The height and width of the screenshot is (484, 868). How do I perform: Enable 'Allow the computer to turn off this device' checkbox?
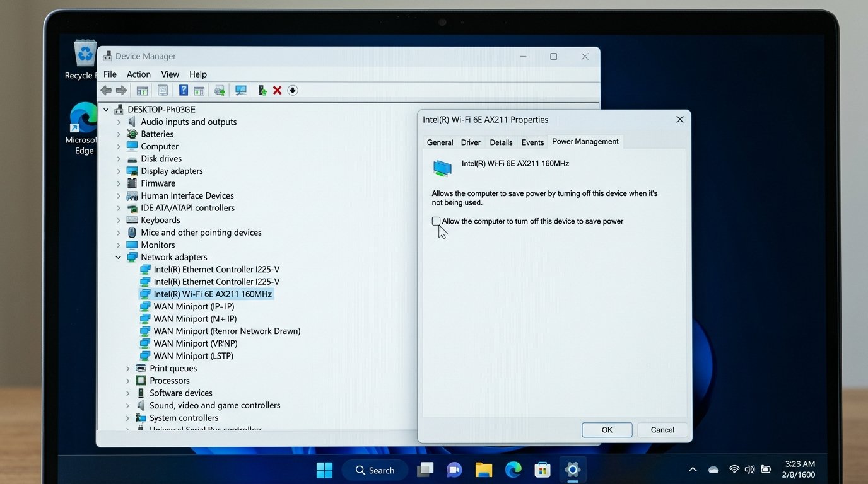(x=436, y=221)
